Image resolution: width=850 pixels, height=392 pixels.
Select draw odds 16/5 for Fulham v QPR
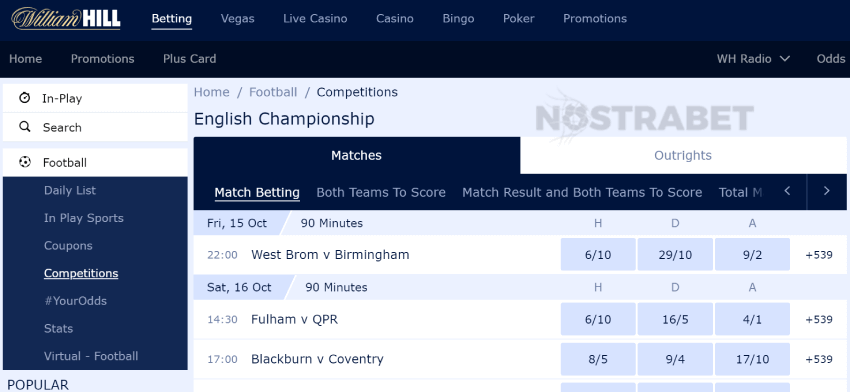675,319
